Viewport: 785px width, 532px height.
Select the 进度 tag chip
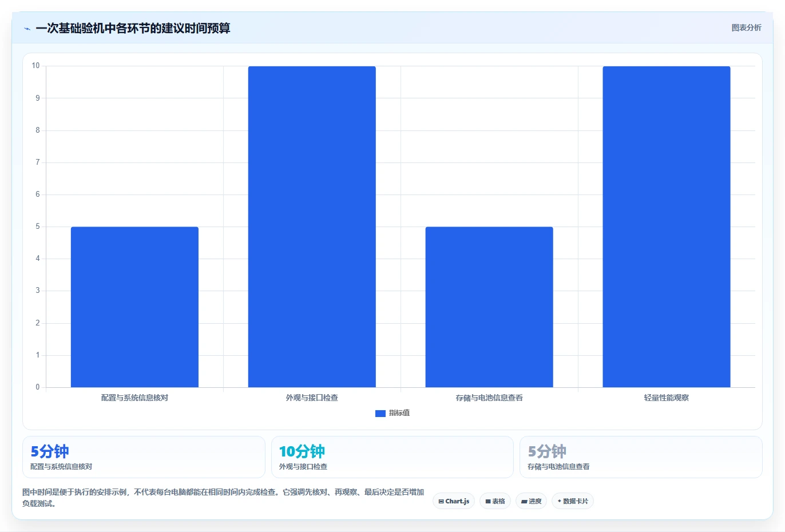531,501
